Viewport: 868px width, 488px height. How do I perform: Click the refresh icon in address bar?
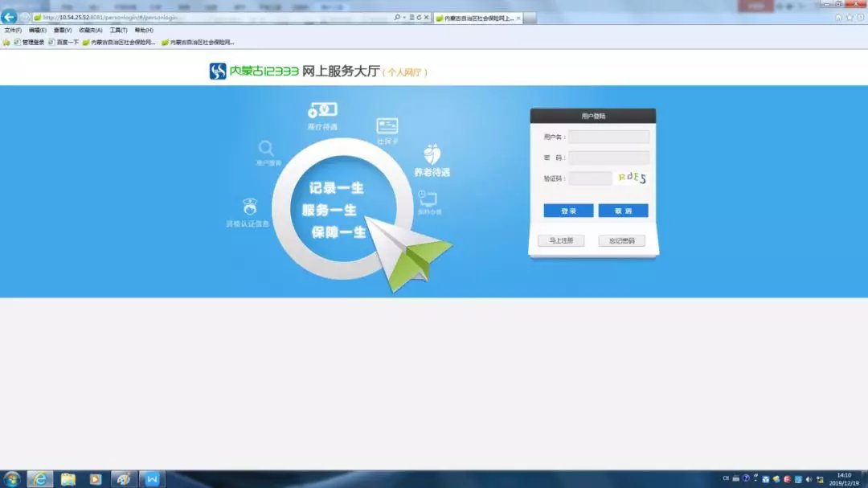point(419,18)
